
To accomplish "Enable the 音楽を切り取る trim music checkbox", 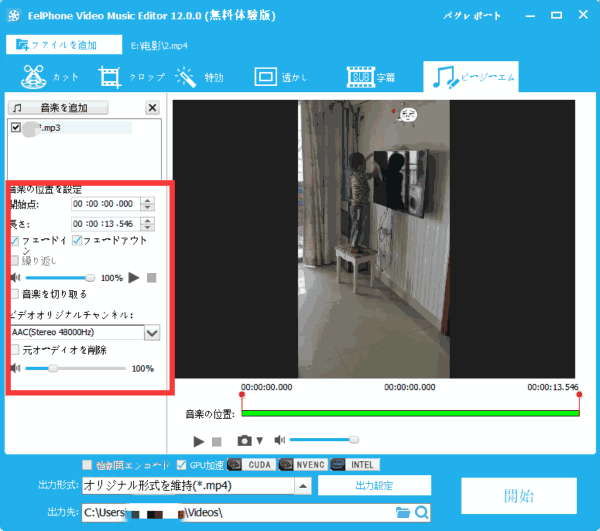I will pos(15,294).
